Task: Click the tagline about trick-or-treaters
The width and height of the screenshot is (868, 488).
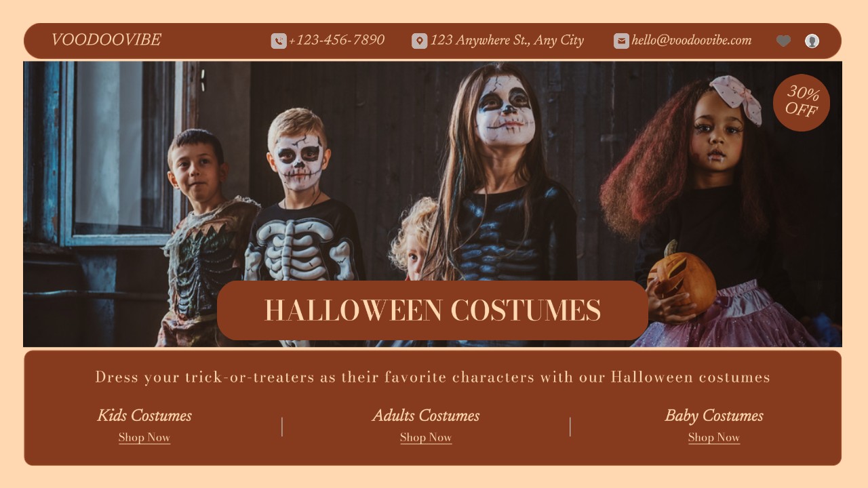Action: (x=433, y=377)
